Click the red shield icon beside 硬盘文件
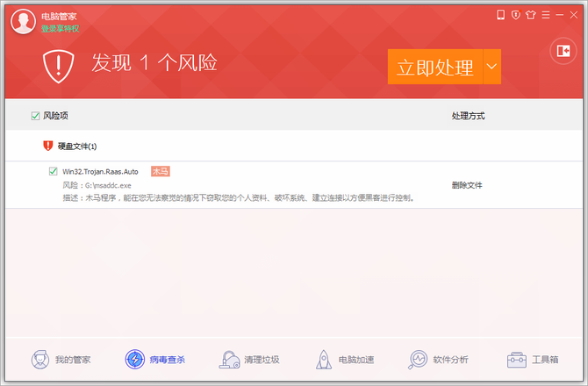588x386 pixels. [x=48, y=146]
